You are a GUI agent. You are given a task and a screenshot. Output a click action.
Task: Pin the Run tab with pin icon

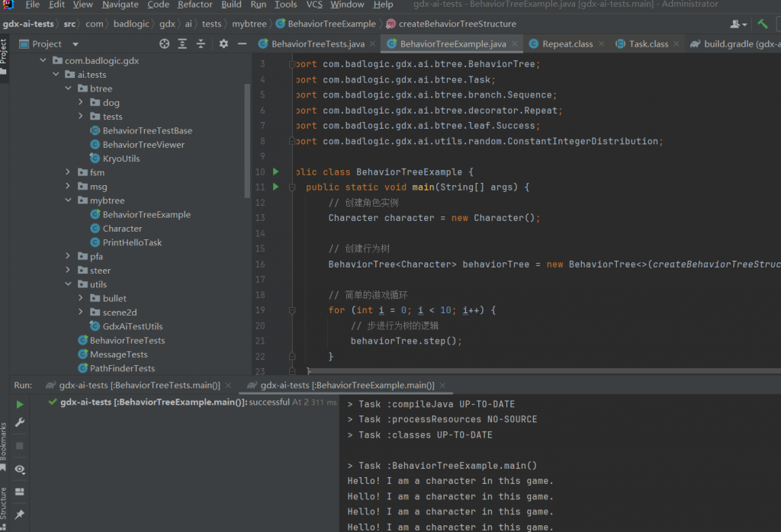click(x=20, y=514)
